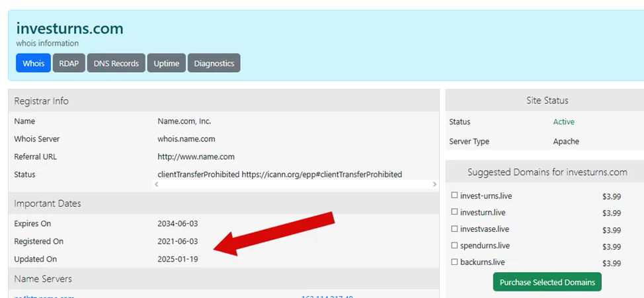Open the Whois tab
The height and width of the screenshot is (298, 644).
coord(33,63)
